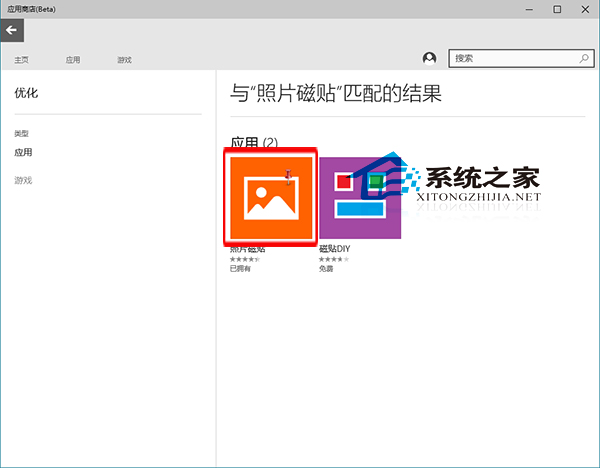Click the 磁贴DIY app title
The height and width of the screenshot is (468, 600).
point(334,249)
